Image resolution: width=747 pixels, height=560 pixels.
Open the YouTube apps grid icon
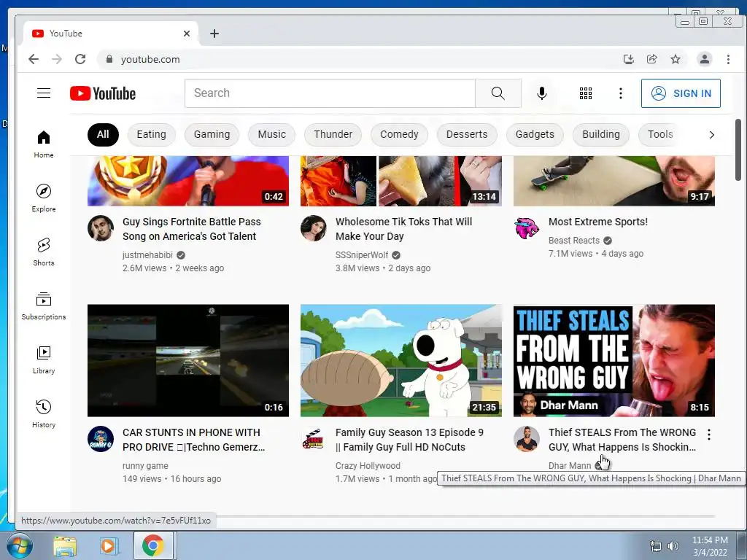586,93
